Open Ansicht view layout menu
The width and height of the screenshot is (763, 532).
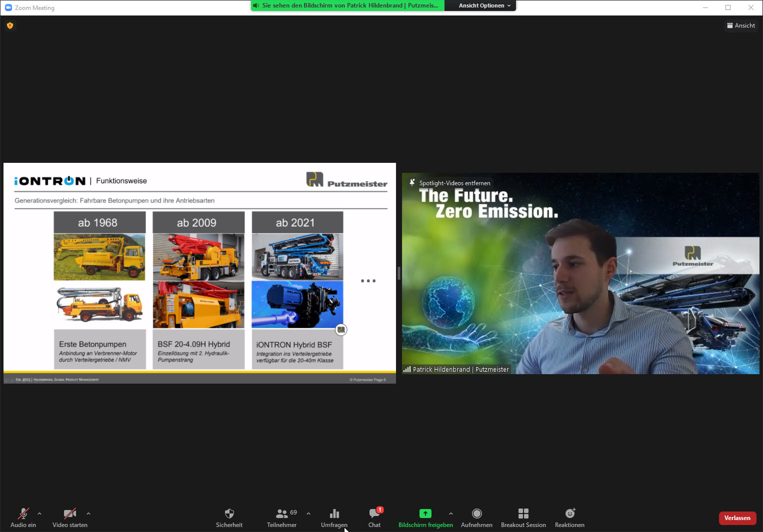tap(741, 25)
